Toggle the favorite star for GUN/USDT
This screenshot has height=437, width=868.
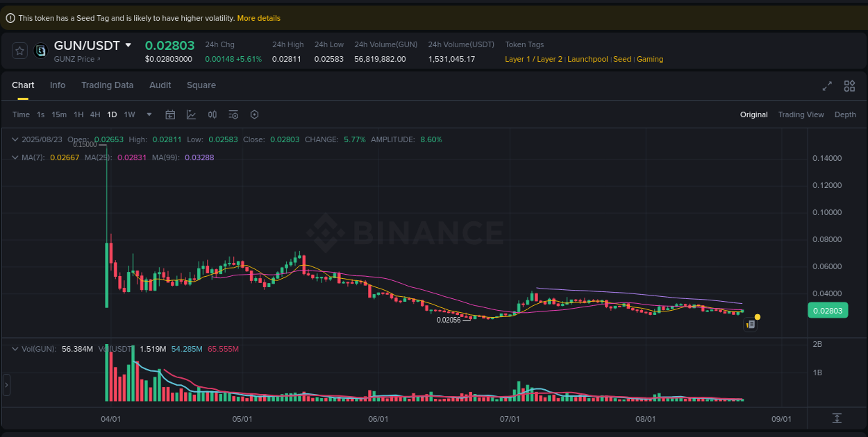pos(19,50)
